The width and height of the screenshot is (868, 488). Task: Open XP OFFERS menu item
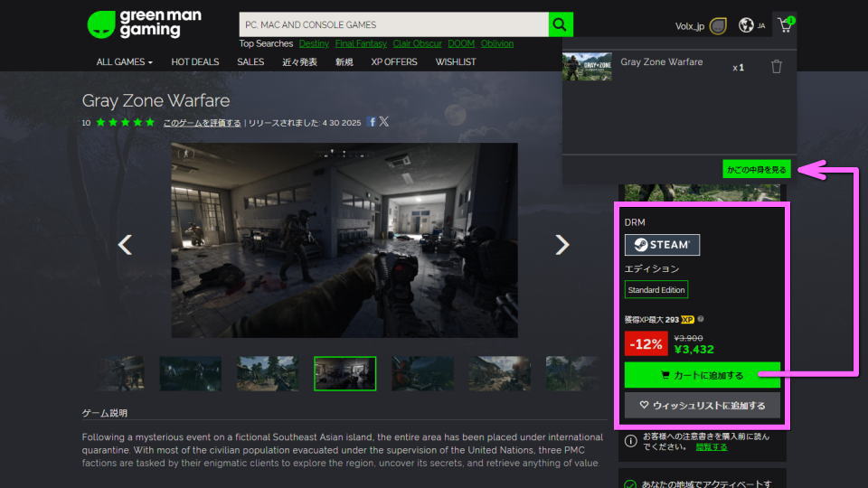(x=394, y=62)
